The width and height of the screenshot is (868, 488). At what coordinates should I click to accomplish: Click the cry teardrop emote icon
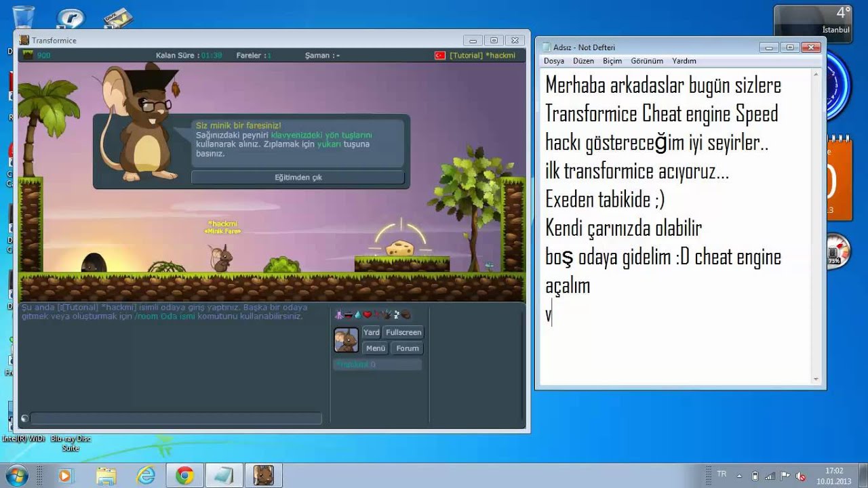[x=358, y=314]
